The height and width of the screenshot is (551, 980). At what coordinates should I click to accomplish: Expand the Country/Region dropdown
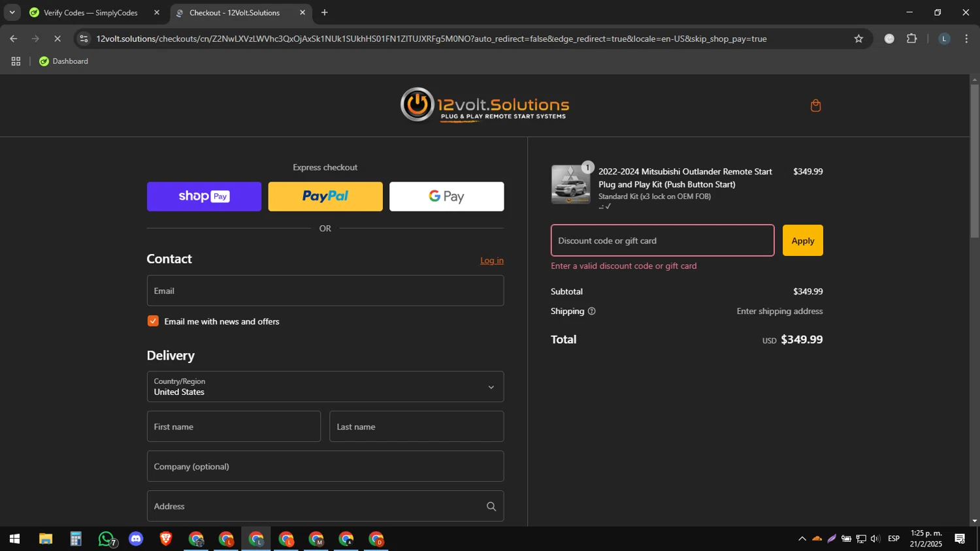(x=325, y=386)
